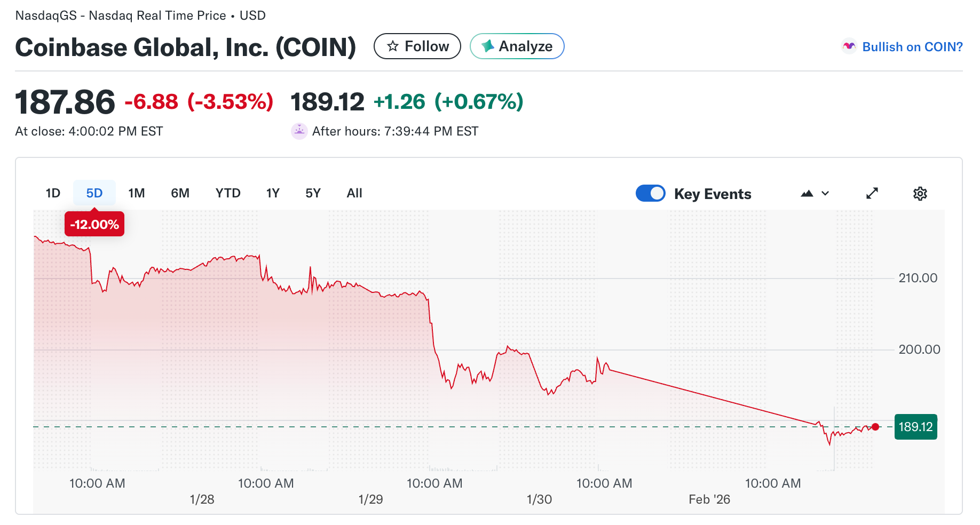
Task: Switch chart to 1M range
Action: [137, 193]
